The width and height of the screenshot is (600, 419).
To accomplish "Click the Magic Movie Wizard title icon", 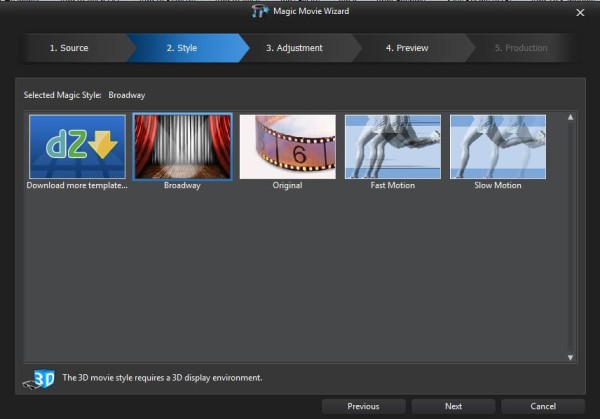I will pyautogui.click(x=260, y=11).
